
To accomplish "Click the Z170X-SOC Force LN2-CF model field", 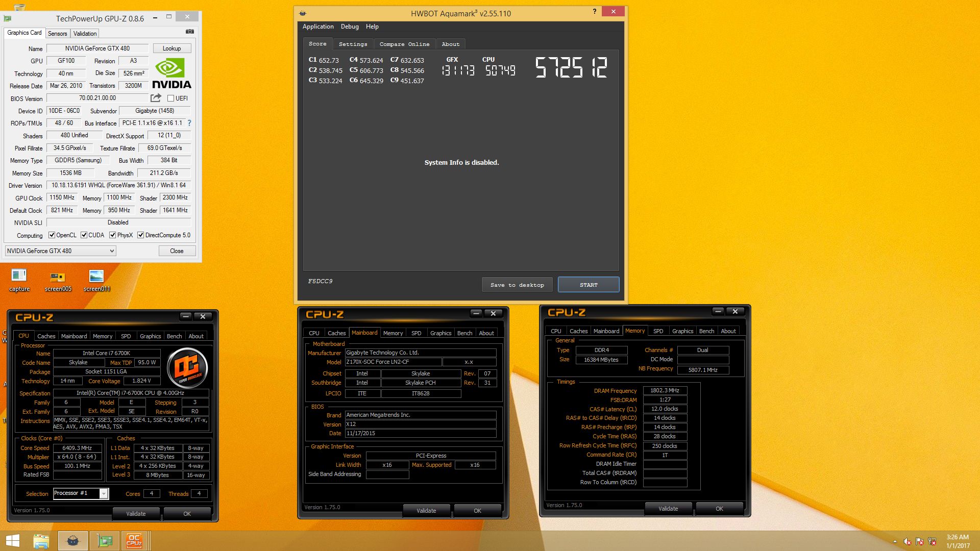I will pyautogui.click(x=393, y=362).
